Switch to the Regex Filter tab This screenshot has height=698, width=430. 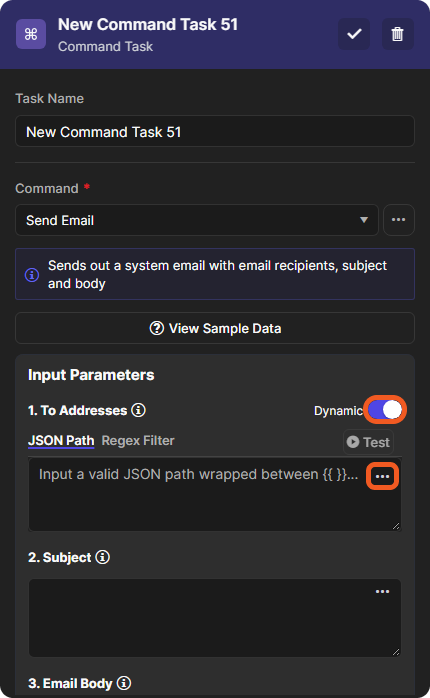[x=138, y=441]
